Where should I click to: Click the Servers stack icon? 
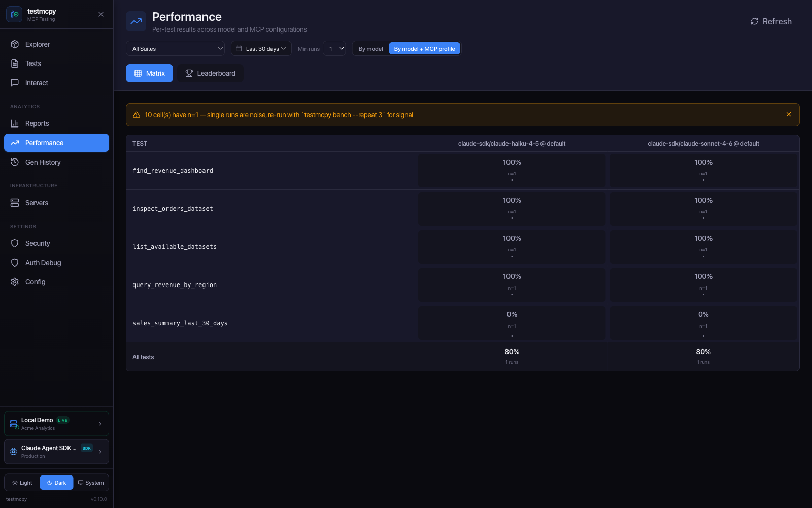(15, 203)
